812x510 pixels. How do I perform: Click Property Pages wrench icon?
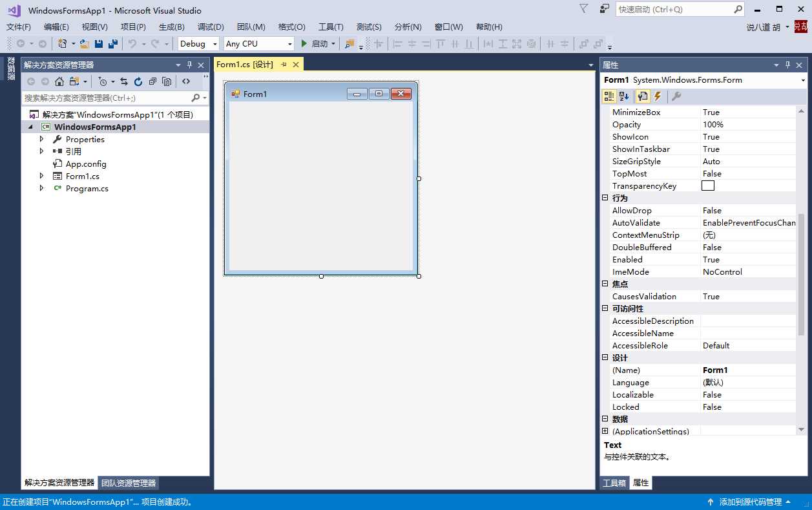click(676, 96)
